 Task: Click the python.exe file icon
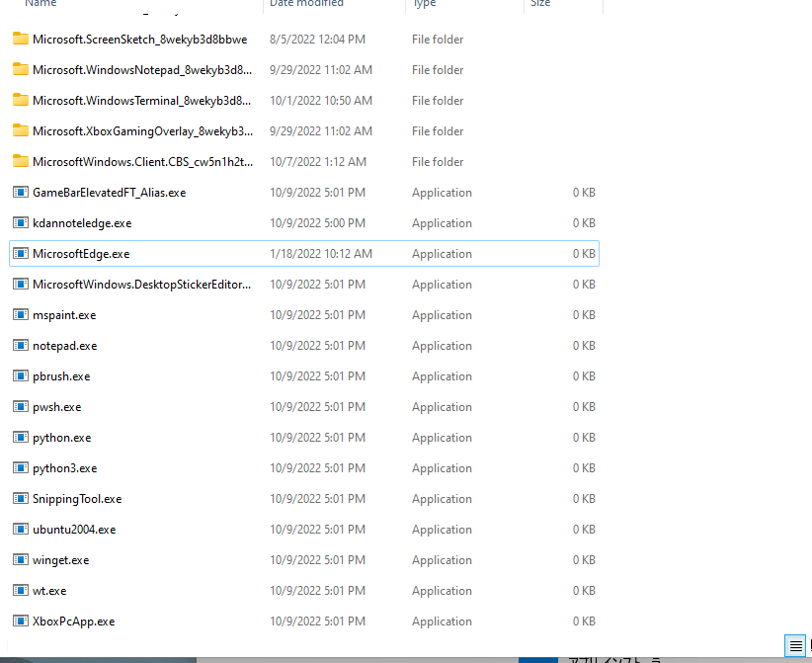21,438
